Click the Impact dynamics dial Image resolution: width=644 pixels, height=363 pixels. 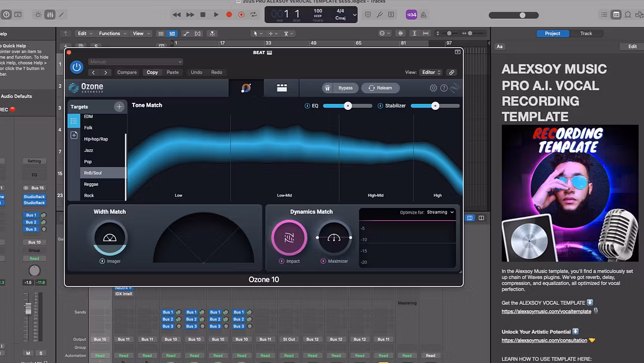point(289,238)
